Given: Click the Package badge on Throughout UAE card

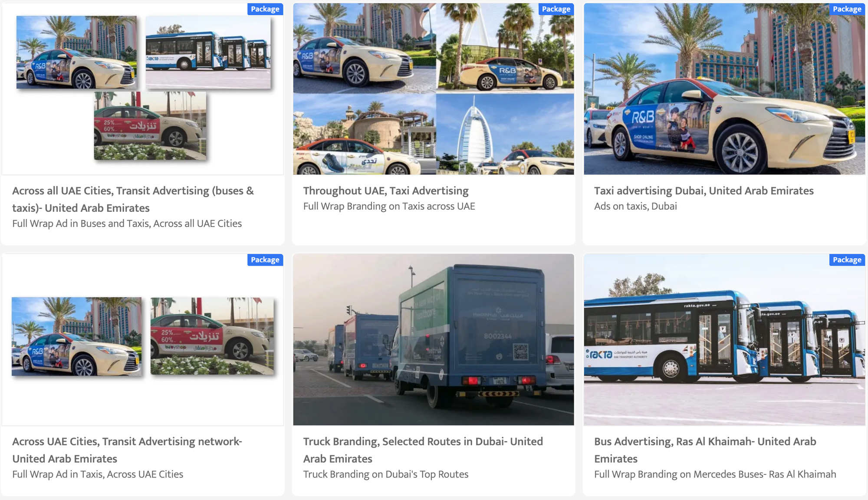Looking at the screenshot, I should coord(556,9).
